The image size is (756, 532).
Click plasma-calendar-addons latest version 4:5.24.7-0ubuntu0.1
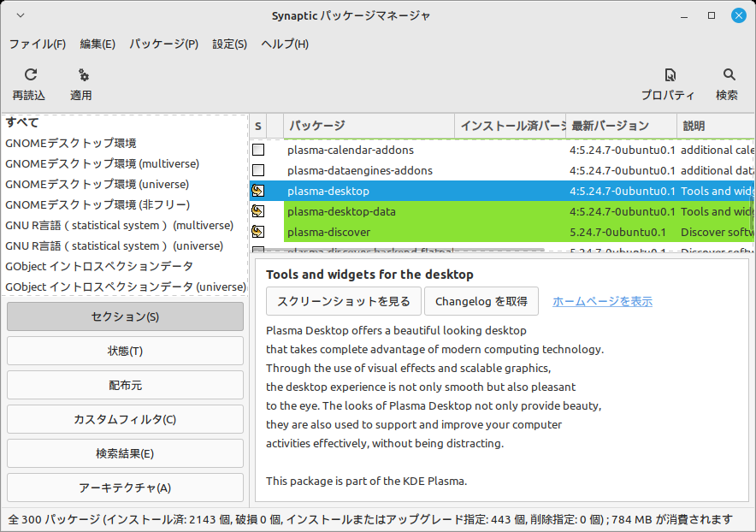[x=623, y=150]
